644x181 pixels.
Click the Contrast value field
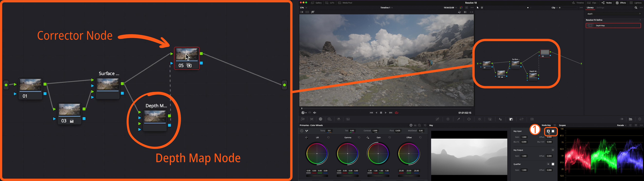click(375, 131)
